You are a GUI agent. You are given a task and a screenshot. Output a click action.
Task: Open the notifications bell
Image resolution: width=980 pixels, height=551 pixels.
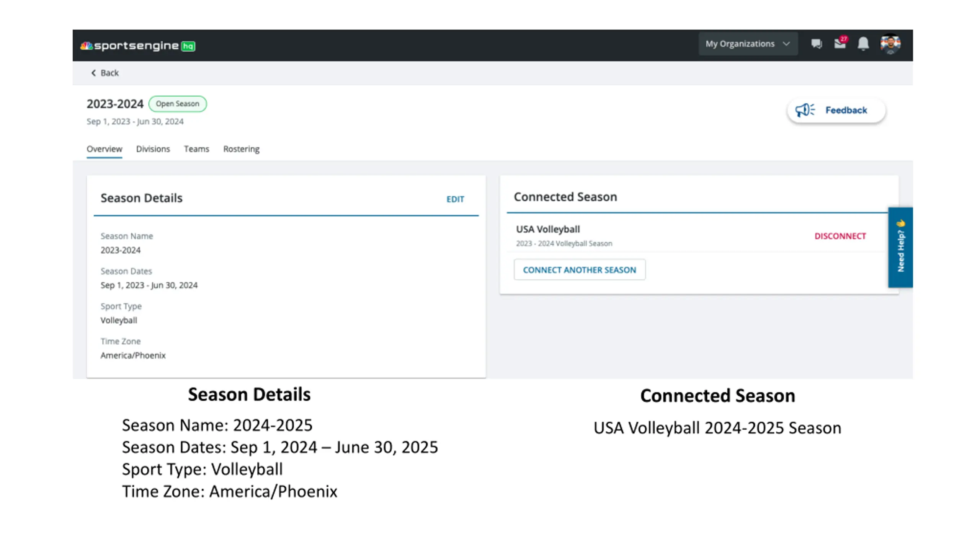click(x=863, y=44)
